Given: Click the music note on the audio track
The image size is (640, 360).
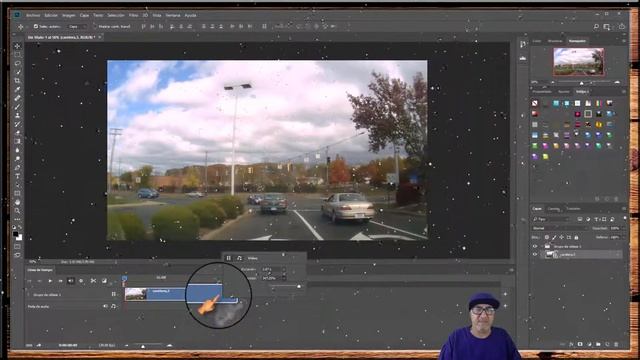Looking at the screenshot, I should pos(113,306).
